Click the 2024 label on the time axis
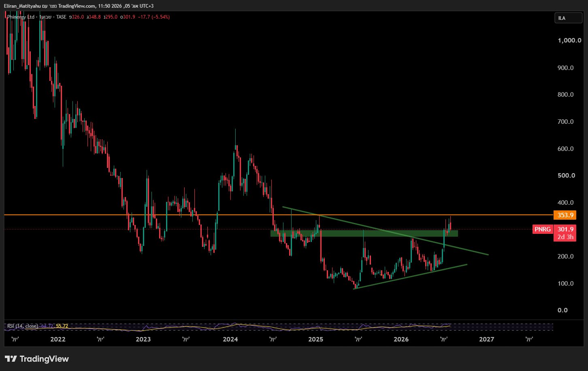The height and width of the screenshot is (371, 588). (230, 339)
